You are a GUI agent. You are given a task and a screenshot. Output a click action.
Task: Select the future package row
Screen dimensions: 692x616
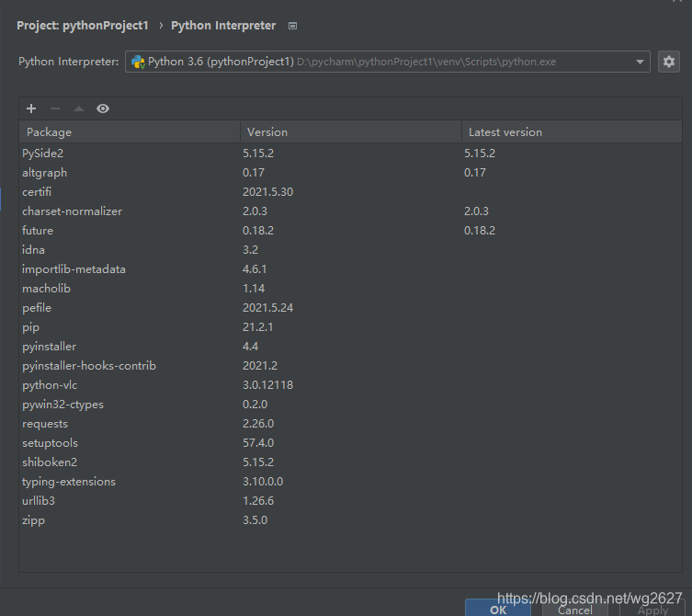[x=350, y=231]
